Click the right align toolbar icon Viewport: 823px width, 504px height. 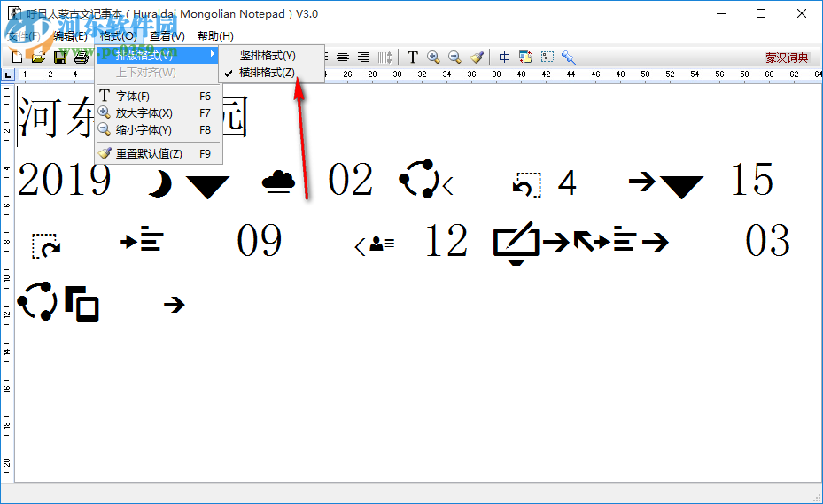[363, 58]
